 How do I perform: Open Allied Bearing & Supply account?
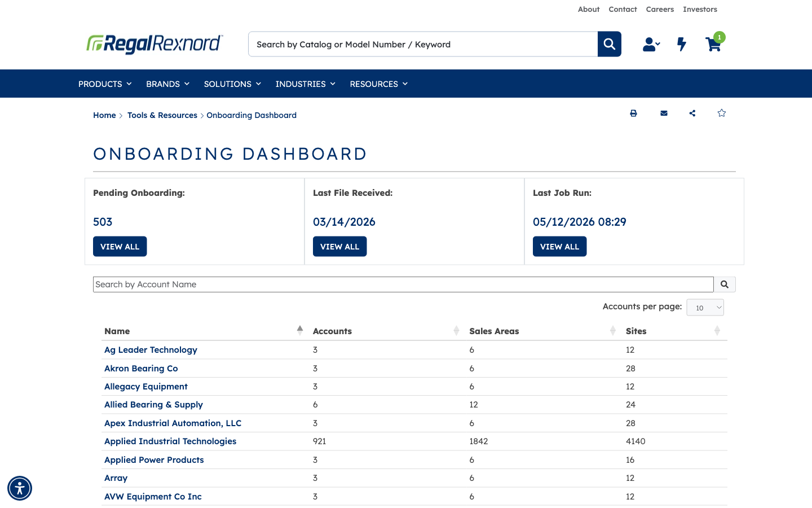(x=153, y=405)
